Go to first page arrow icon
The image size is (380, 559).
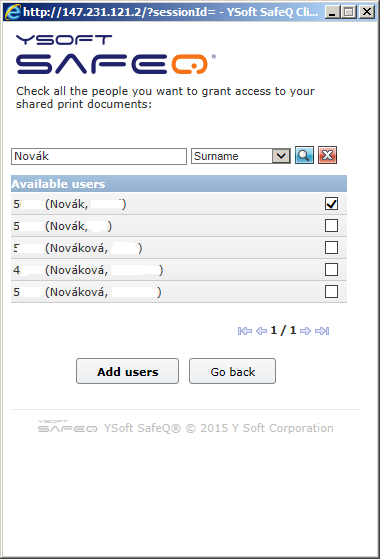[x=245, y=331]
